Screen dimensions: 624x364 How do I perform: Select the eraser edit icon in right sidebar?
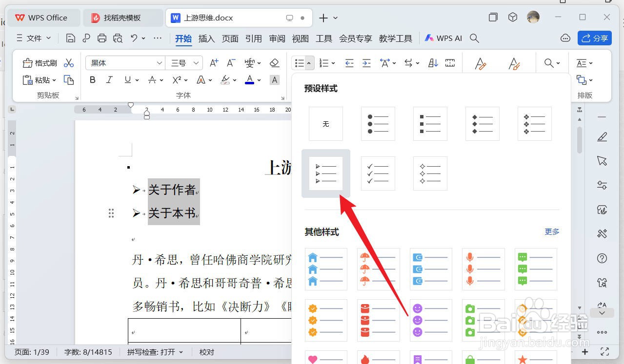[602, 137]
